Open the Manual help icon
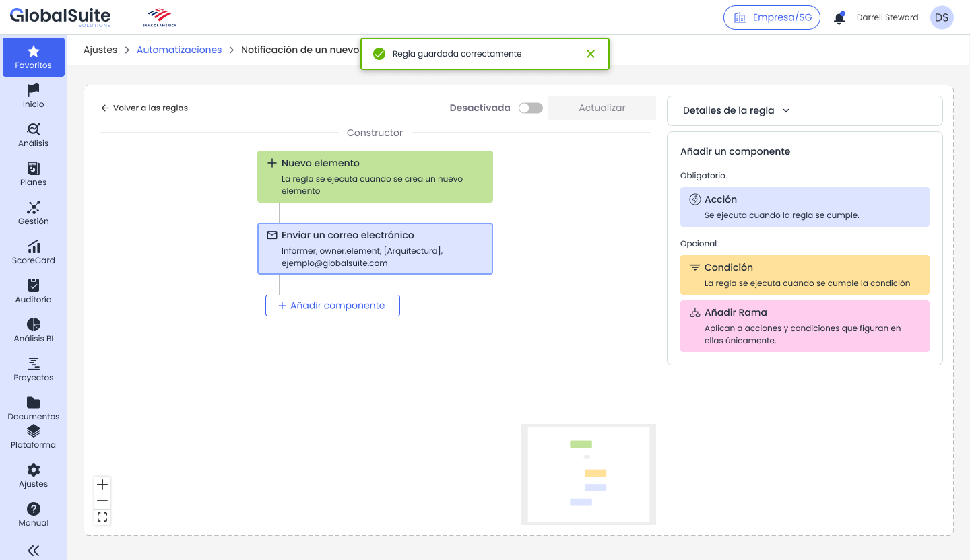Screen dimensions: 970x560 [34, 509]
